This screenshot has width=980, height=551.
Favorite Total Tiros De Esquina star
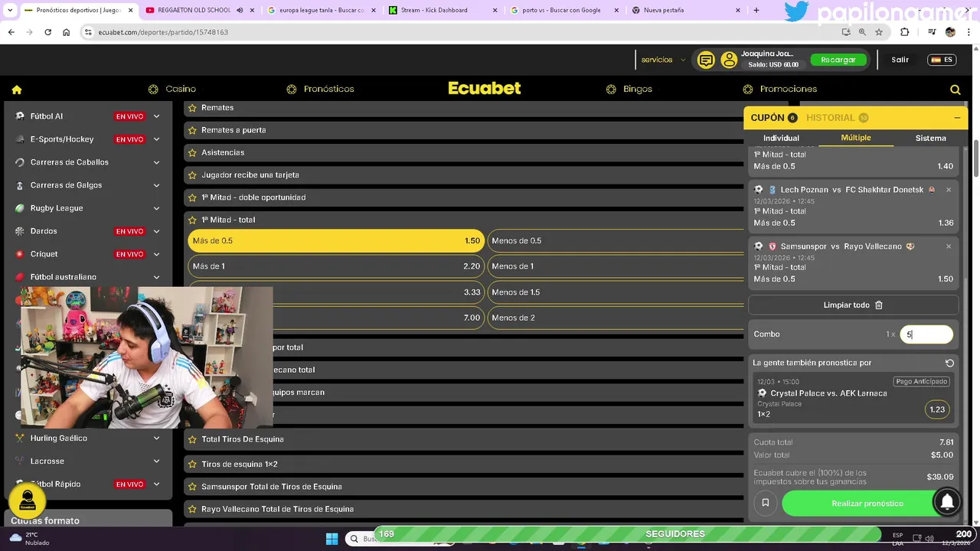(192, 439)
